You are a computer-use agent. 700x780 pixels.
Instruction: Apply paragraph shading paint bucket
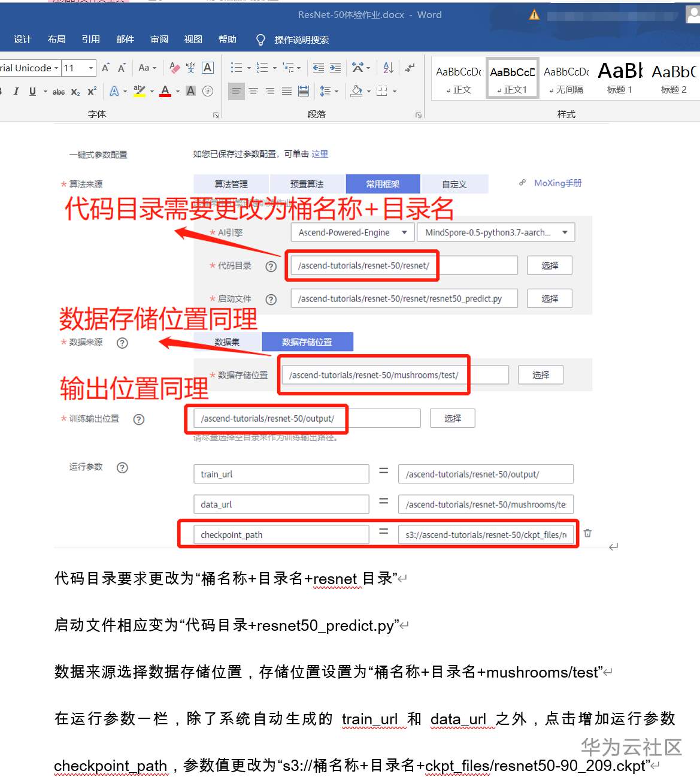click(357, 91)
